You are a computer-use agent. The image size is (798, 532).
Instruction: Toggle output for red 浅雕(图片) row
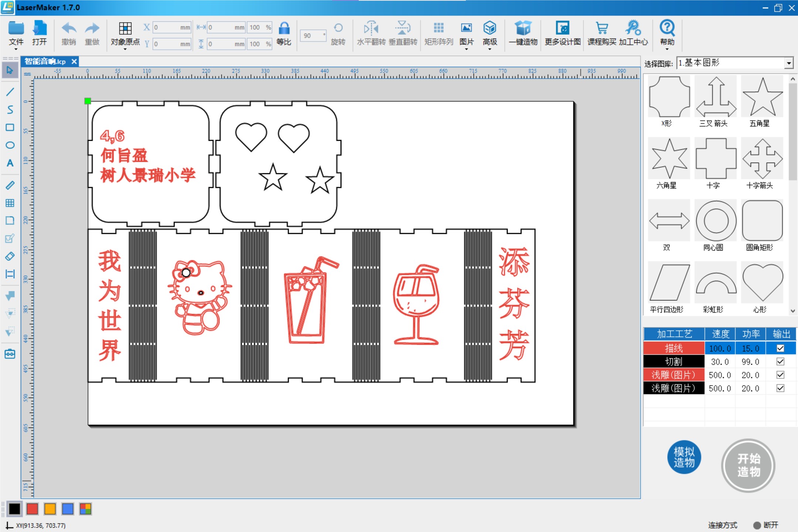pos(780,375)
